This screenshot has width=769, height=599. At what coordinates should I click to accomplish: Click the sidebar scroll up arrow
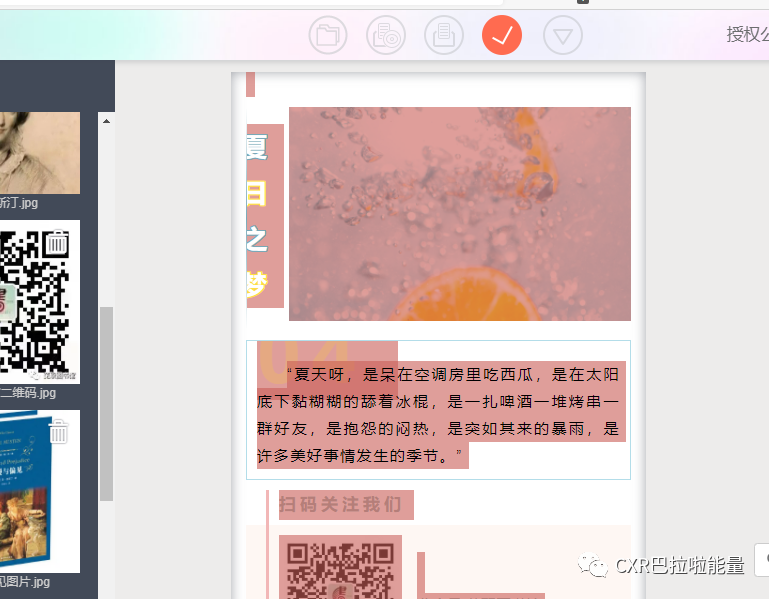(106, 121)
